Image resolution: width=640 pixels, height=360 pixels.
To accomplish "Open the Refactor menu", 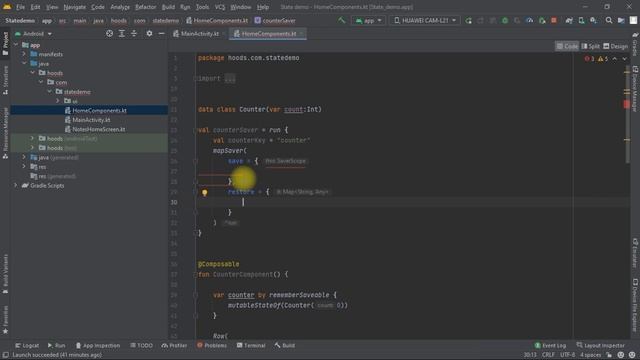I will click(x=145, y=7).
